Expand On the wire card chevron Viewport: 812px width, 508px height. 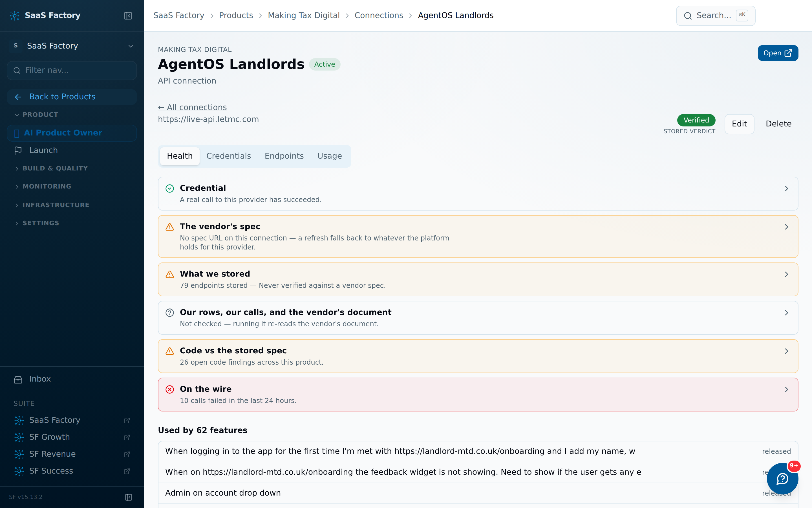point(787,389)
